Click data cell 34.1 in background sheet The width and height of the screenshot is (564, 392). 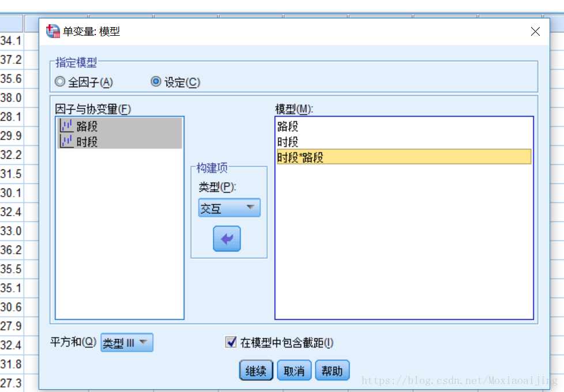coord(11,40)
